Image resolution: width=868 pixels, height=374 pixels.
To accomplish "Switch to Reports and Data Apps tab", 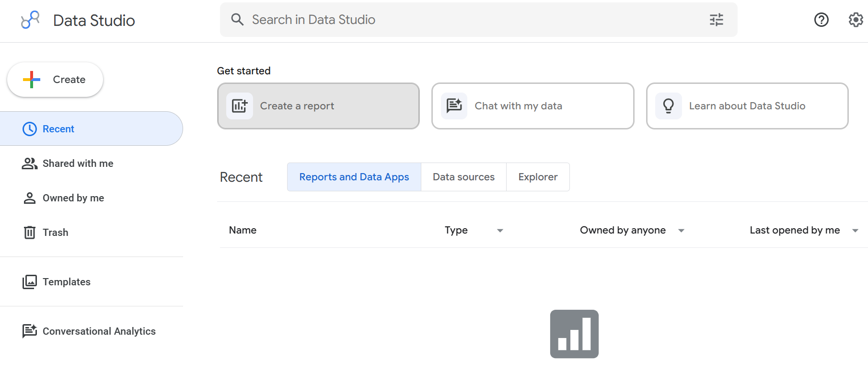I will tap(354, 177).
